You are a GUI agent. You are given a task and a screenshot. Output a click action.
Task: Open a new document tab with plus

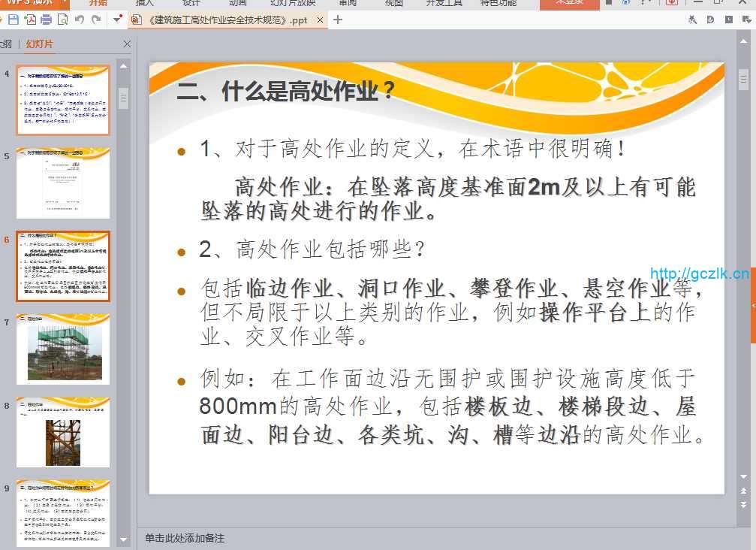[338, 20]
